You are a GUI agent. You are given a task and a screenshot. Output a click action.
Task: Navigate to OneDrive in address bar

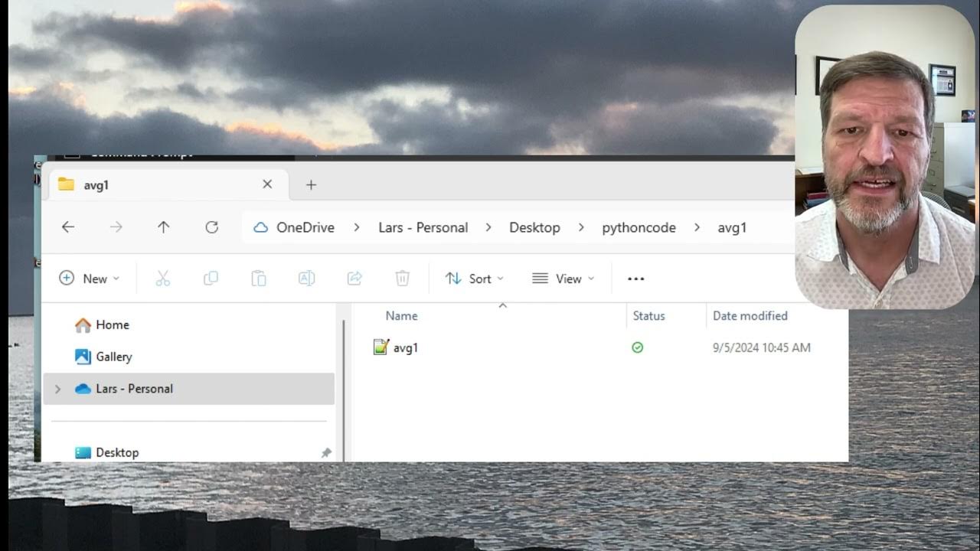coord(305,227)
